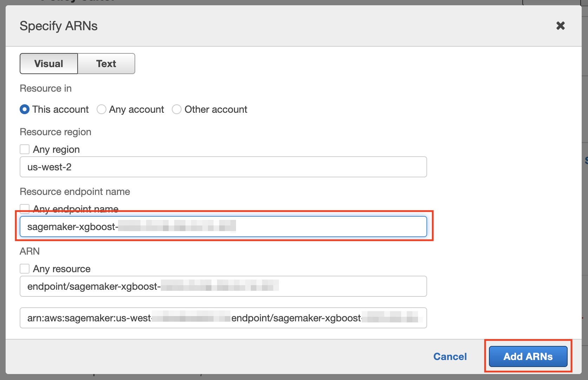Select the Visual tab
The width and height of the screenshot is (588, 380).
[x=48, y=64]
